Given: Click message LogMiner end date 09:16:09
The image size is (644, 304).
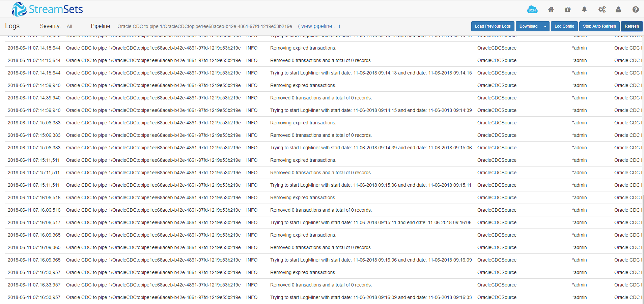Looking at the screenshot, I should click(371, 260).
